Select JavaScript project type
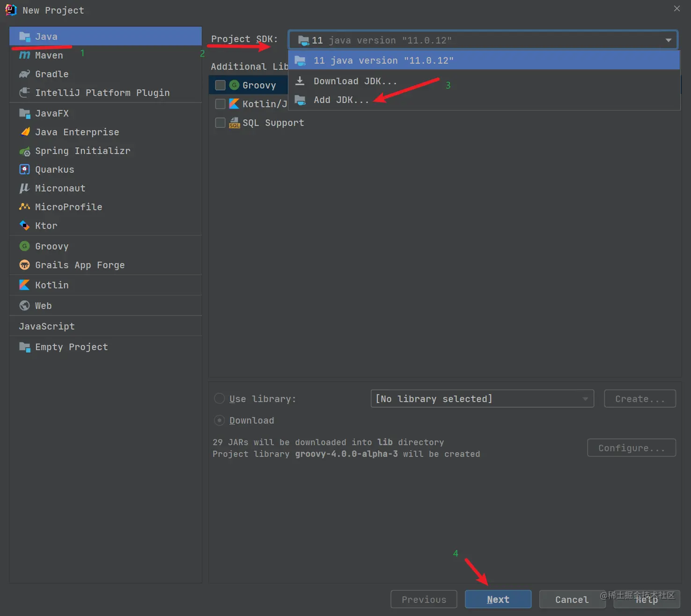Viewport: 691px width, 616px height. [105, 326]
